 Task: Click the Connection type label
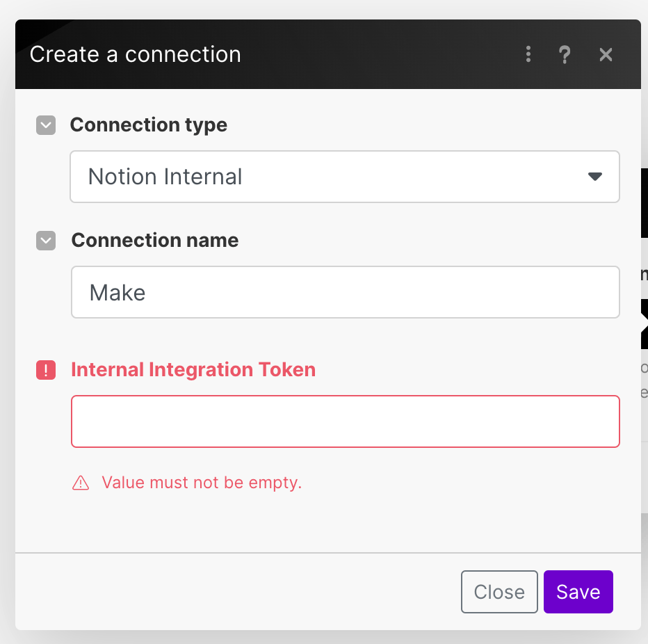[x=149, y=125]
